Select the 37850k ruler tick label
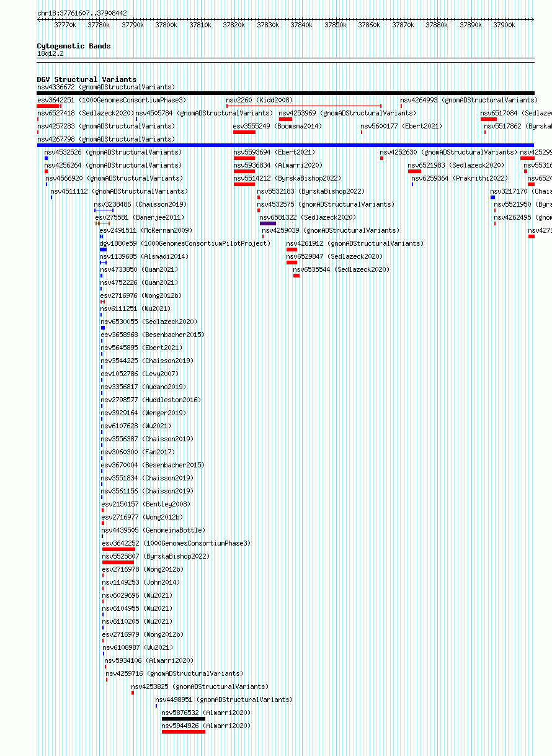The height and width of the screenshot is (756, 552). [336, 25]
